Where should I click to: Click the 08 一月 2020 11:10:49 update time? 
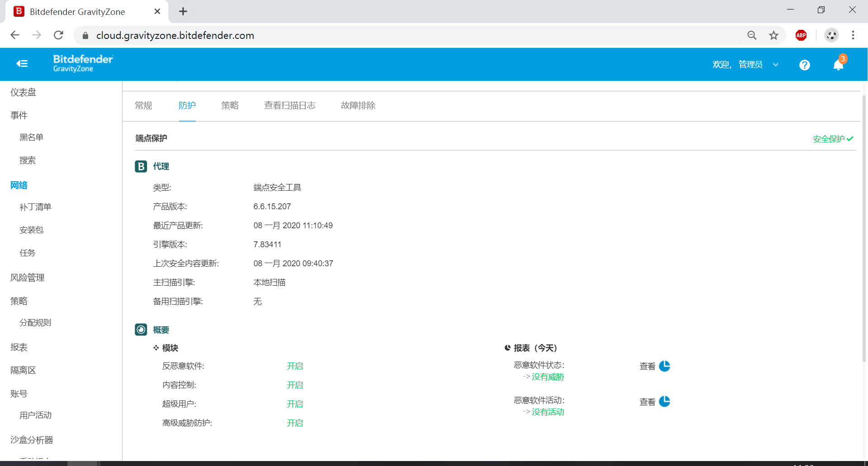pyautogui.click(x=293, y=226)
